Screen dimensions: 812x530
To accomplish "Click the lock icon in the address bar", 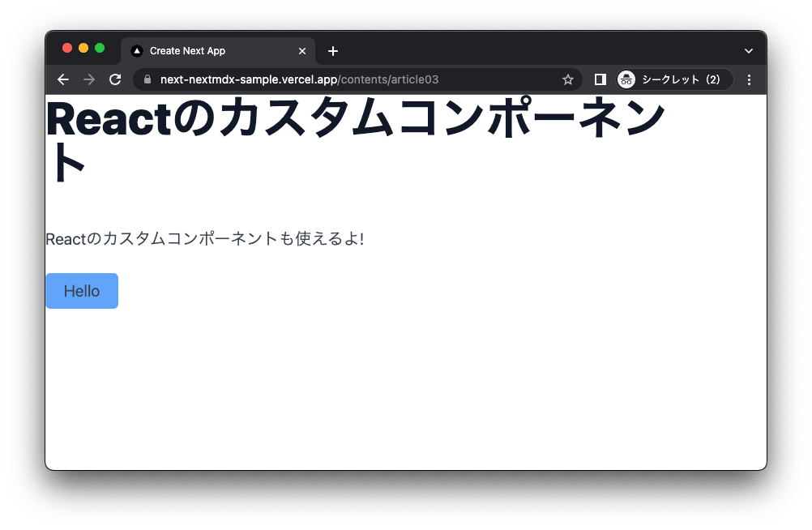I will coord(147,79).
